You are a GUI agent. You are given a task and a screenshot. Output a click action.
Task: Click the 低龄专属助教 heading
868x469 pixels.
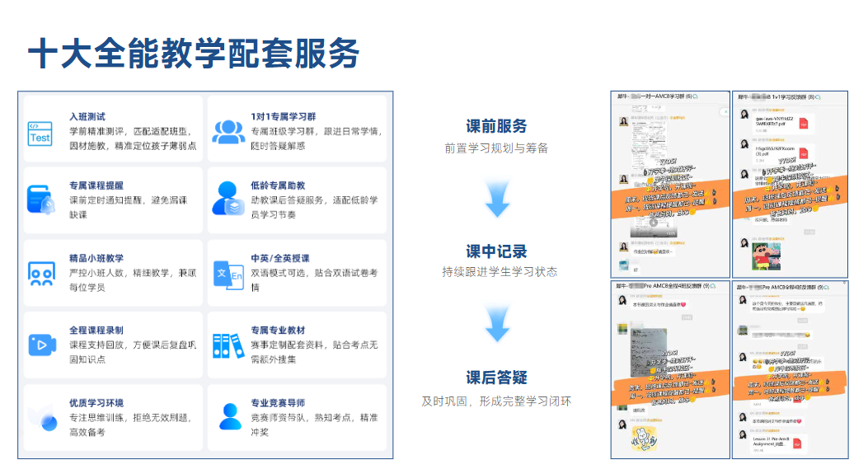[x=278, y=185]
